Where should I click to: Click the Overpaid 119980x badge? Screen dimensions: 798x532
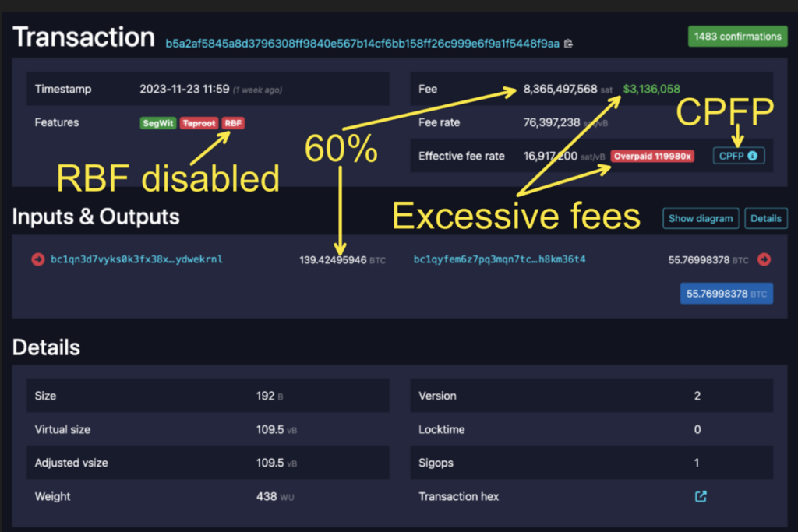tap(651, 156)
